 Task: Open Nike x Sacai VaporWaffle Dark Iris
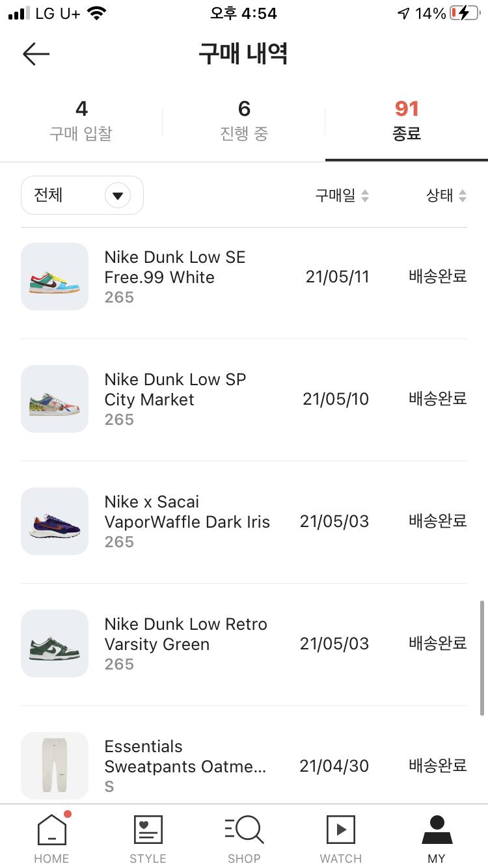point(187,512)
